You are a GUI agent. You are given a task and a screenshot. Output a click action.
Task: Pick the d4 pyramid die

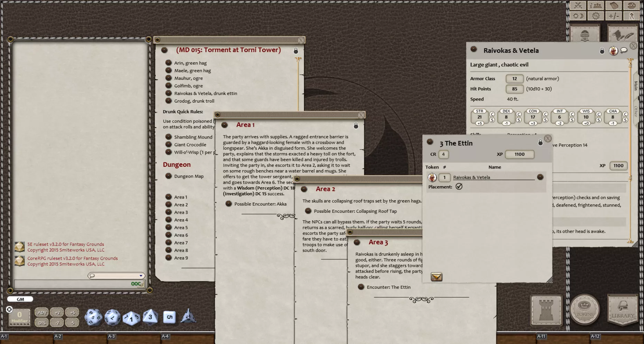coord(188,316)
